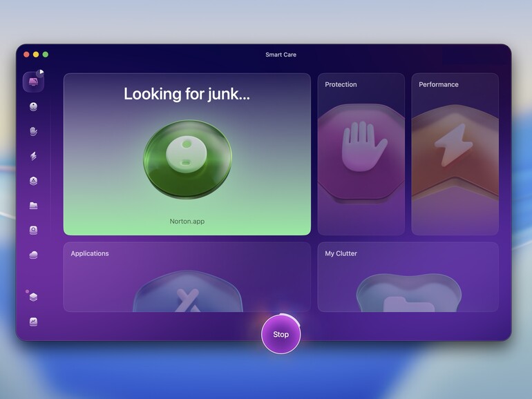Select the My Clutter card
The image size is (532, 399).
(x=408, y=277)
